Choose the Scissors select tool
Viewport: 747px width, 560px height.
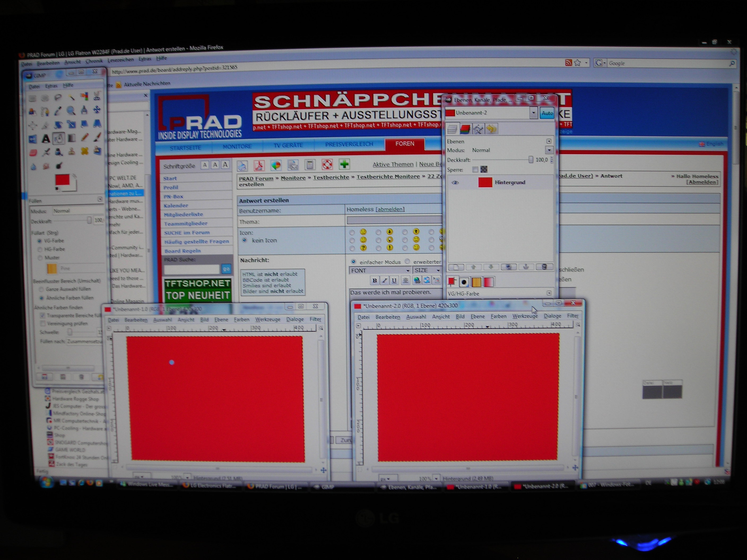(97, 97)
